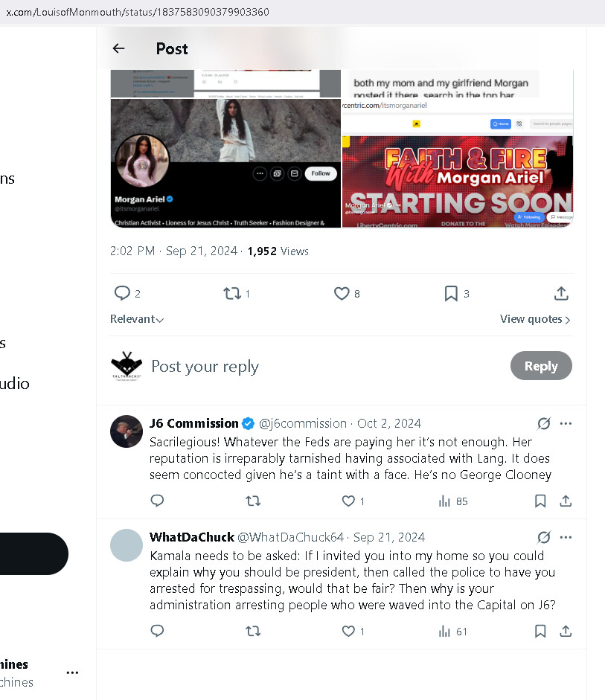The height and width of the screenshot is (700, 605).
Task: Bookmark the J6 Commission reply
Action: click(541, 501)
